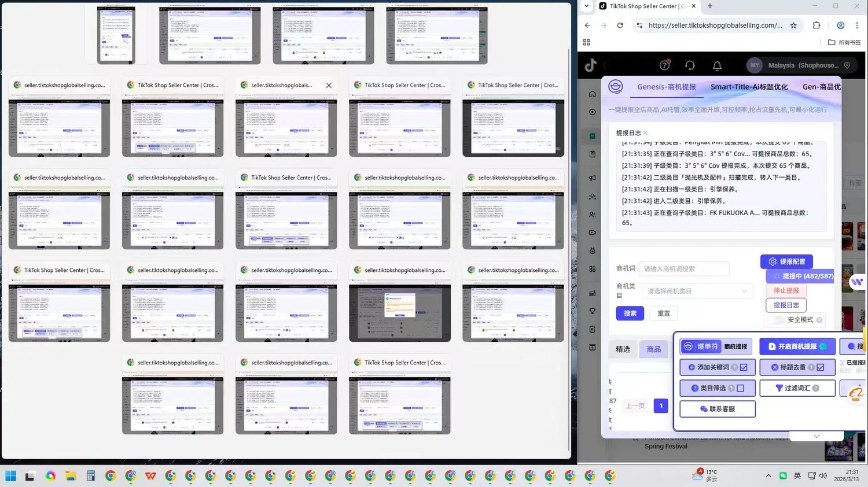
Task: Click the 搜索 search button
Action: coord(630,313)
